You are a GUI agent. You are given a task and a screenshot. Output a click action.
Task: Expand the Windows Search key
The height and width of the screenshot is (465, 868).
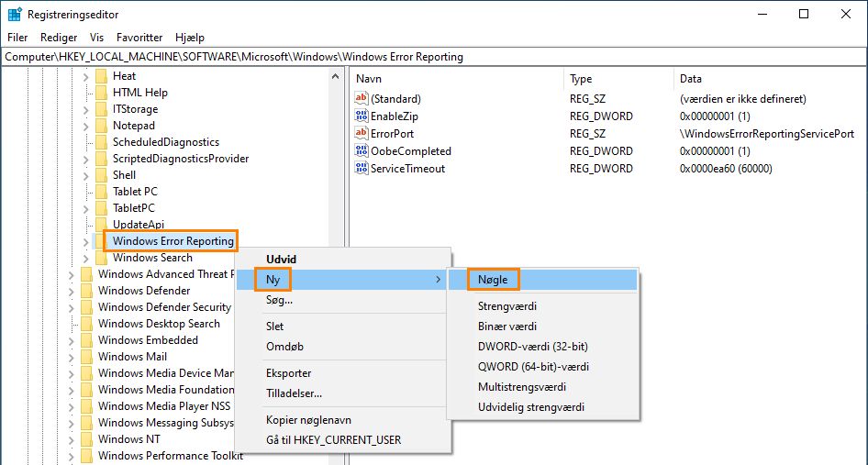[x=86, y=258]
